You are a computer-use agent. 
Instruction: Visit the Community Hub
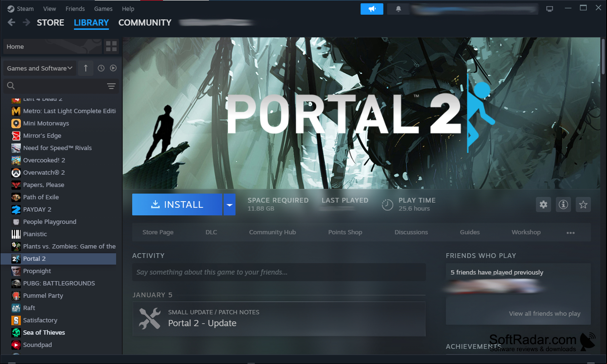(x=272, y=232)
